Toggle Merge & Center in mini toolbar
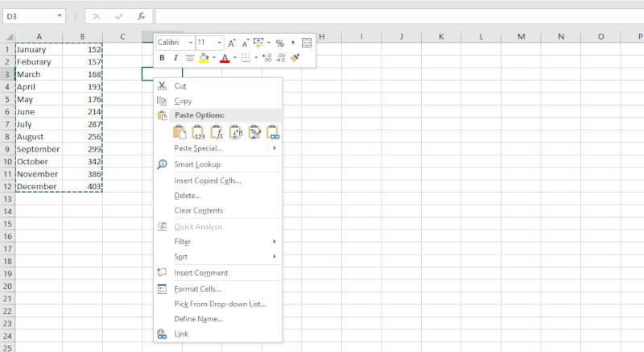Screen dimensions: 644x352 pyautogui.click(x=307, y=43)
